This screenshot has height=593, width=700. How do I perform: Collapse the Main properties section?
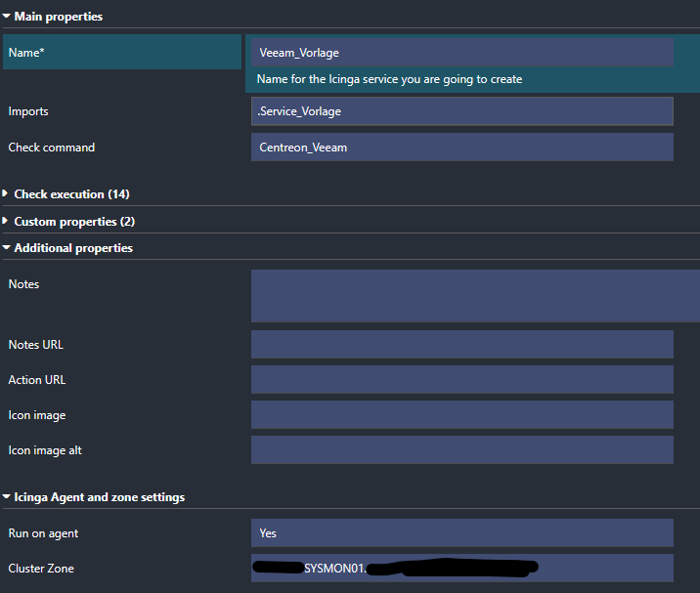pyautogui.click(x=59, y=17)
